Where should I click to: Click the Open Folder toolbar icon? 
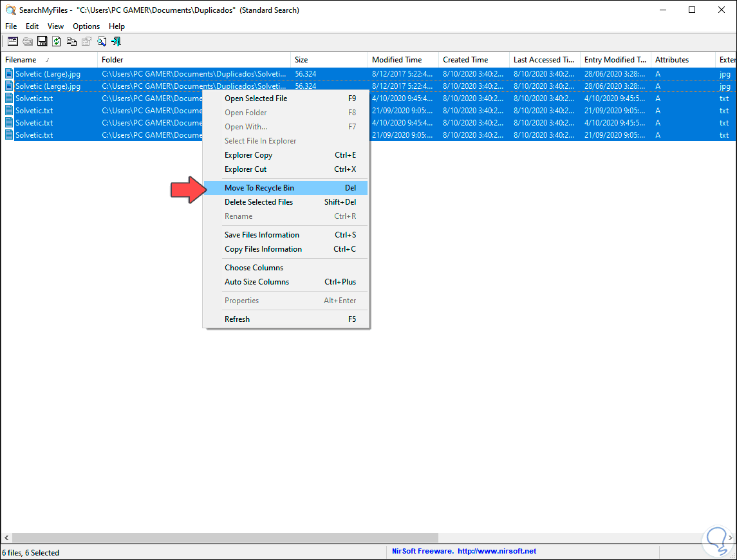[28, 41]
